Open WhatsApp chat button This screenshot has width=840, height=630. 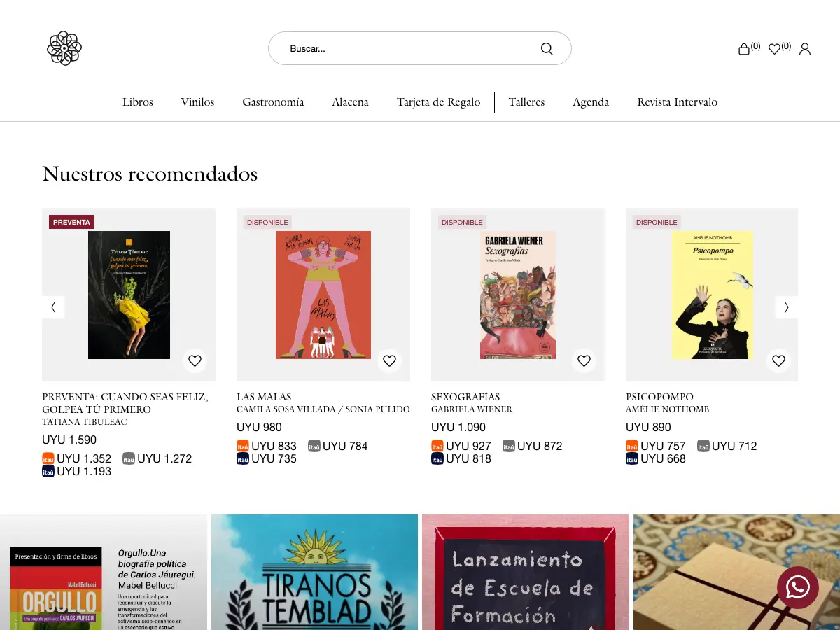(798, 587)
